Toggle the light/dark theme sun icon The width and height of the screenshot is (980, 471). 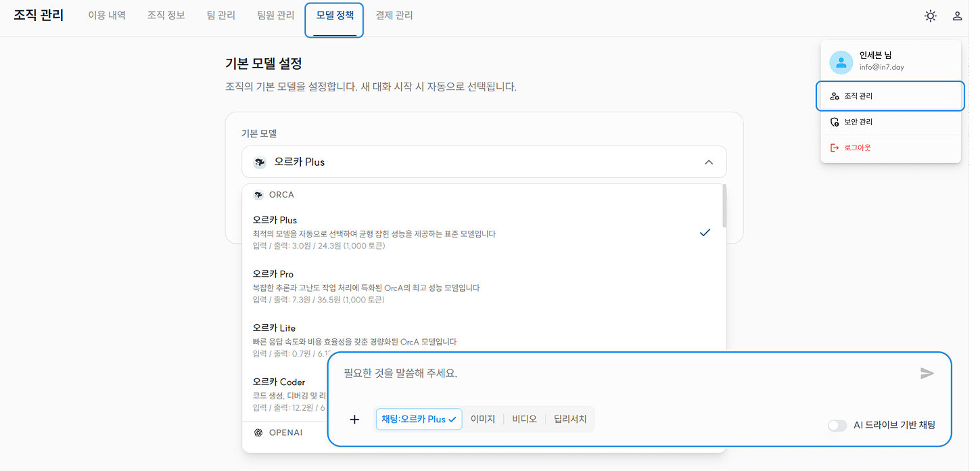click(x=931, y=16)
